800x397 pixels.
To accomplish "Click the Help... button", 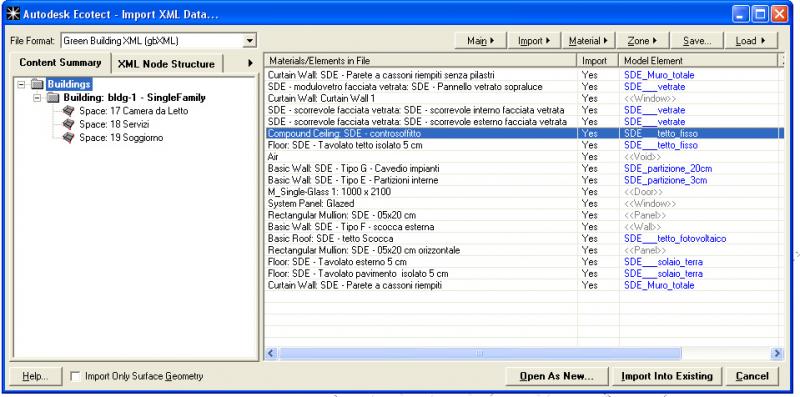I will click(x=35, y=377).
